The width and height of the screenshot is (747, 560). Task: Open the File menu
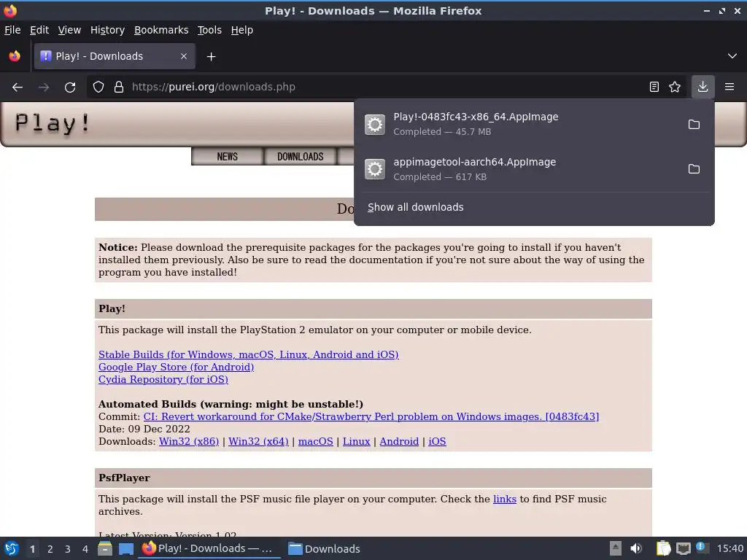pyautogui.click(x=12, y=30)
